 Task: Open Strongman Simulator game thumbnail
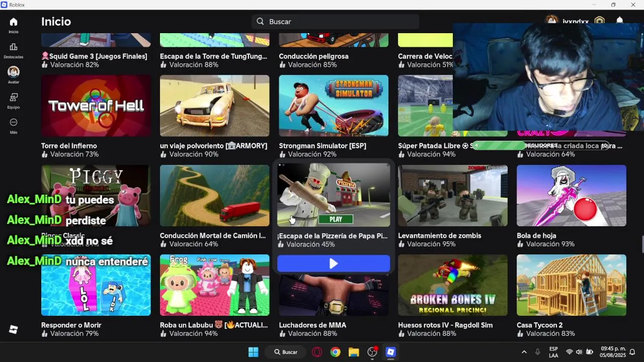[334, 106]
